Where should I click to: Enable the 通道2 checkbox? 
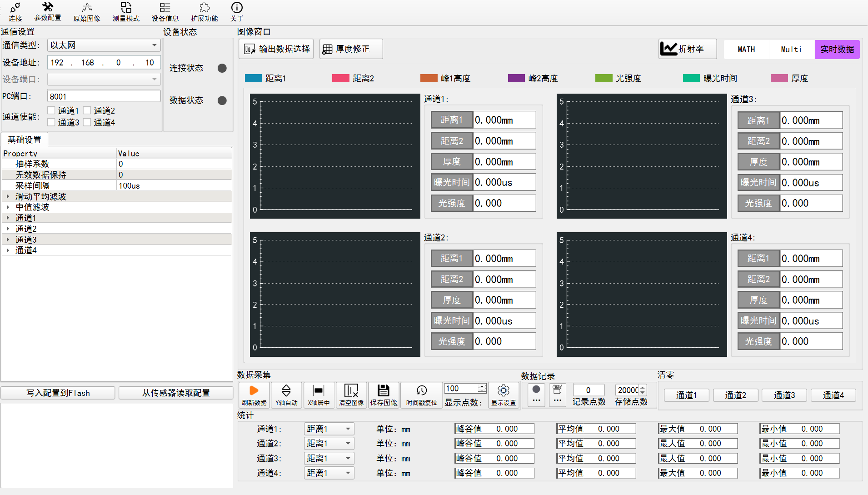coord(87,110)
